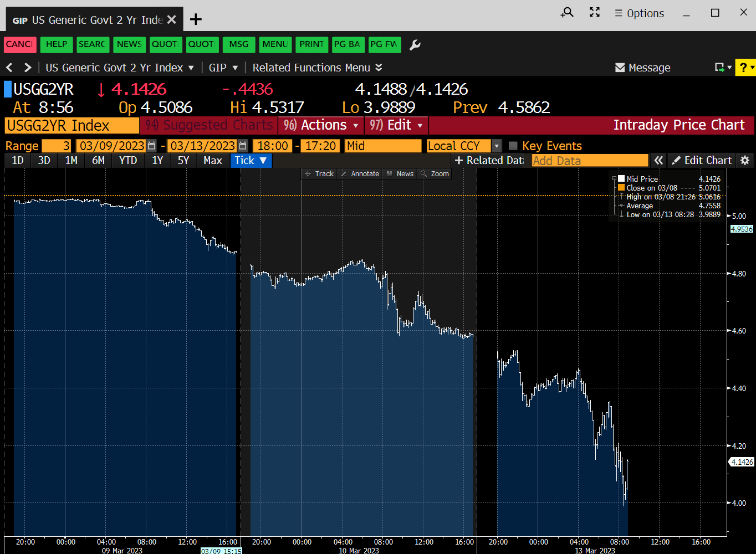Select the YTD range tab
Screen dimensions: 756x554
click(x=128, y=160)
